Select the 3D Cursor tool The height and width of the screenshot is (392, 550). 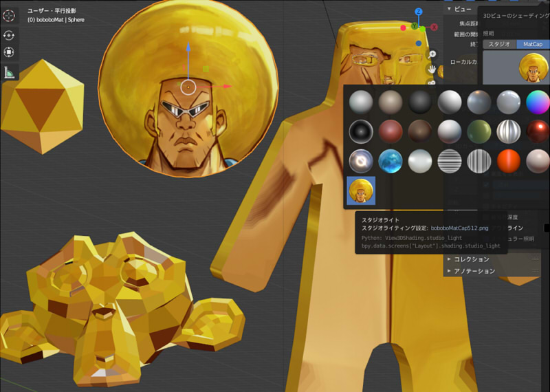click(x=9, y=16)
